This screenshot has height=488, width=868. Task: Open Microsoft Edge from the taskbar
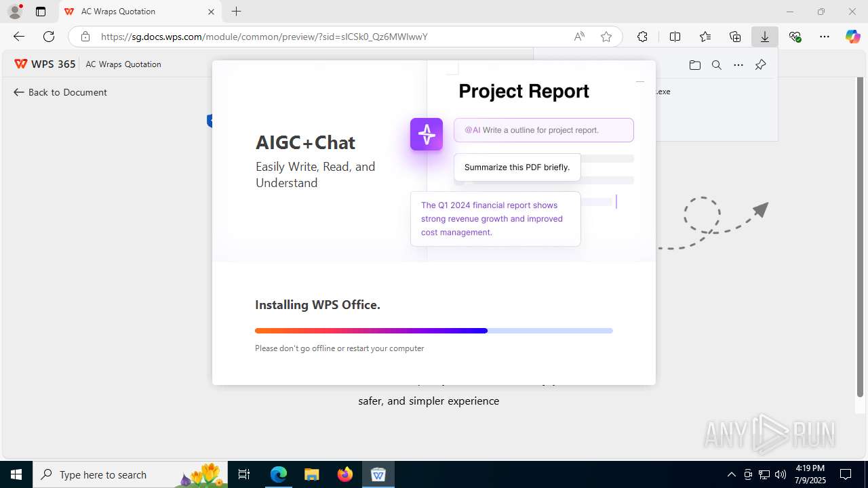click(279, 474)
